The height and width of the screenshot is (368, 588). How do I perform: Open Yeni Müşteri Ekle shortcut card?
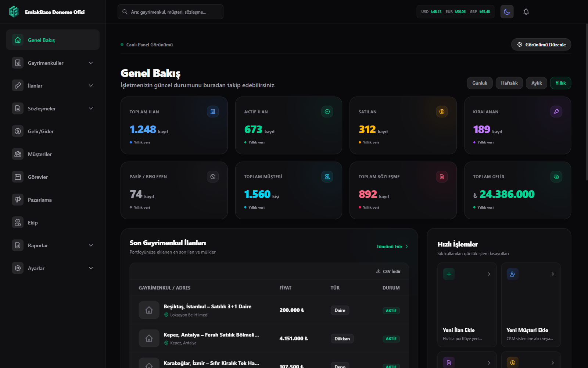tap(531, 305)
